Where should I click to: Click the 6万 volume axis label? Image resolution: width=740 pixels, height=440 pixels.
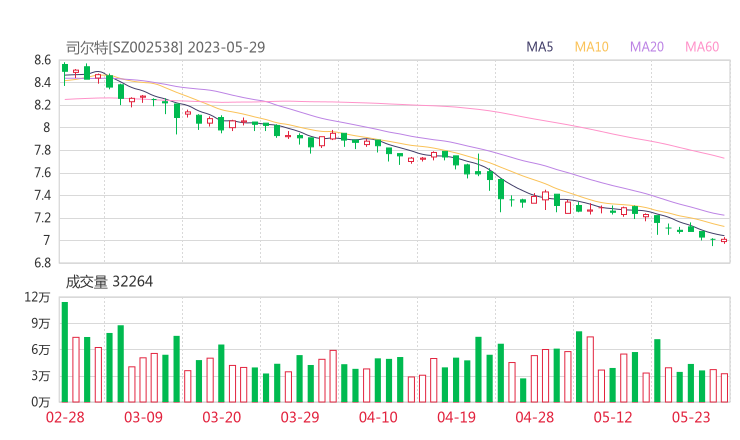tap(41, 349)
